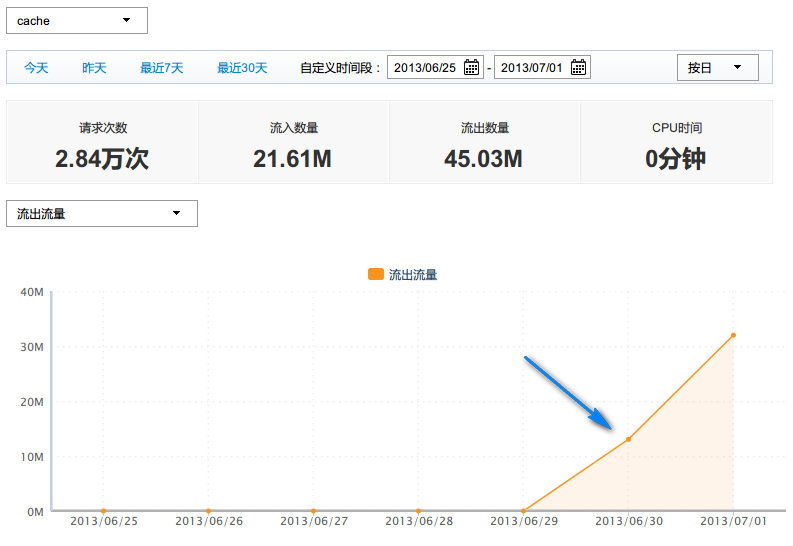The height and width of the screenshot is (546, 793).
Task: Click the 40M y-axis label
Action: pyautogui.click(x=32, y=292)
